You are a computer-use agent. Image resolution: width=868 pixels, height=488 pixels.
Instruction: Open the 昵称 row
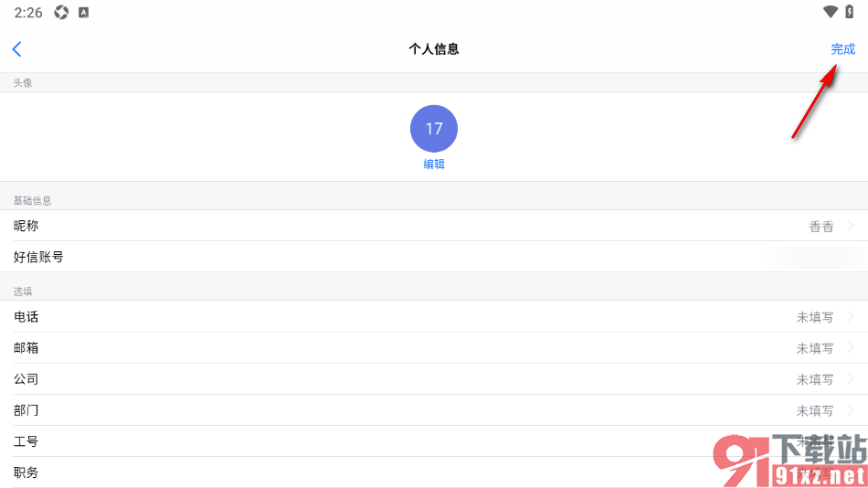(434, 226)
